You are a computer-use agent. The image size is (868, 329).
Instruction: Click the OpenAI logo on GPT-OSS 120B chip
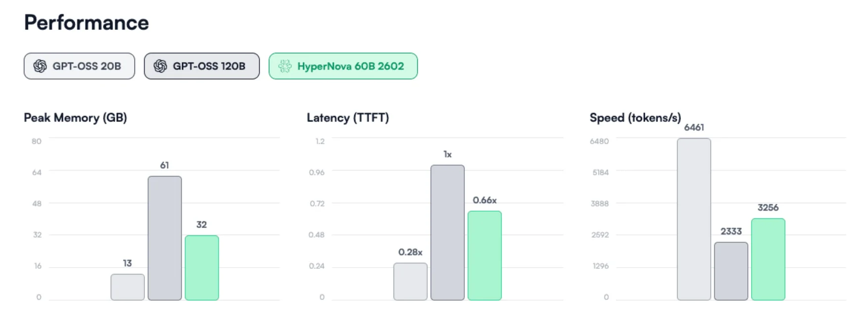[161, 66]
